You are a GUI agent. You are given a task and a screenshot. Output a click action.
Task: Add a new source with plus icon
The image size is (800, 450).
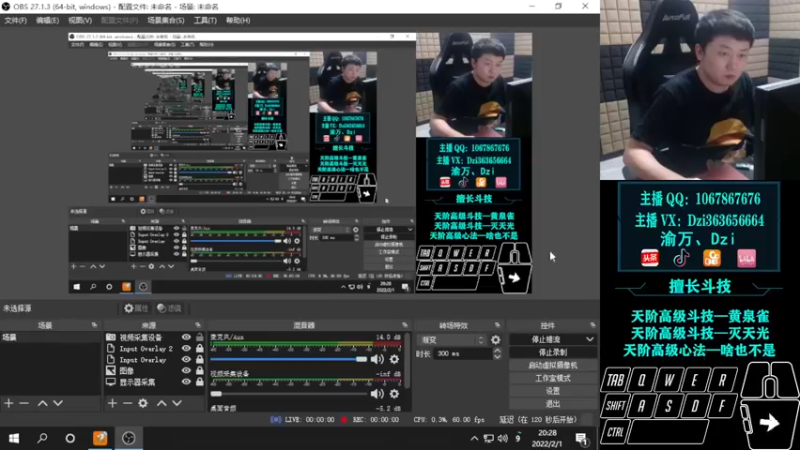point(112,403)
